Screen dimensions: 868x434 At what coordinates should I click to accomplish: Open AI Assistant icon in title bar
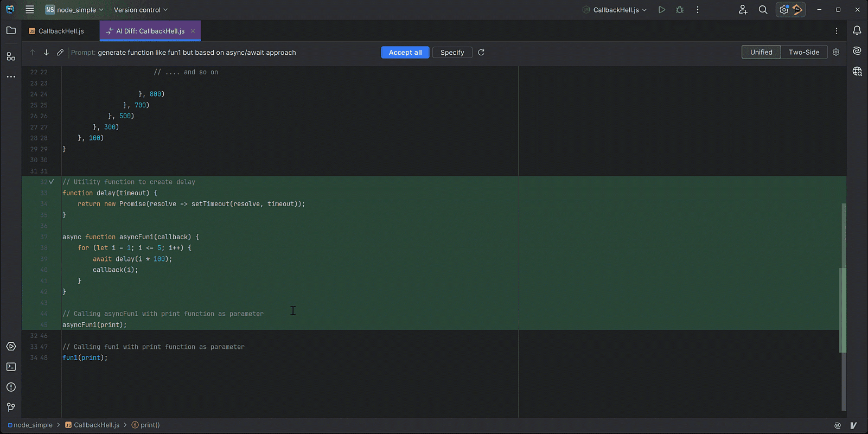tap(797, 10)
